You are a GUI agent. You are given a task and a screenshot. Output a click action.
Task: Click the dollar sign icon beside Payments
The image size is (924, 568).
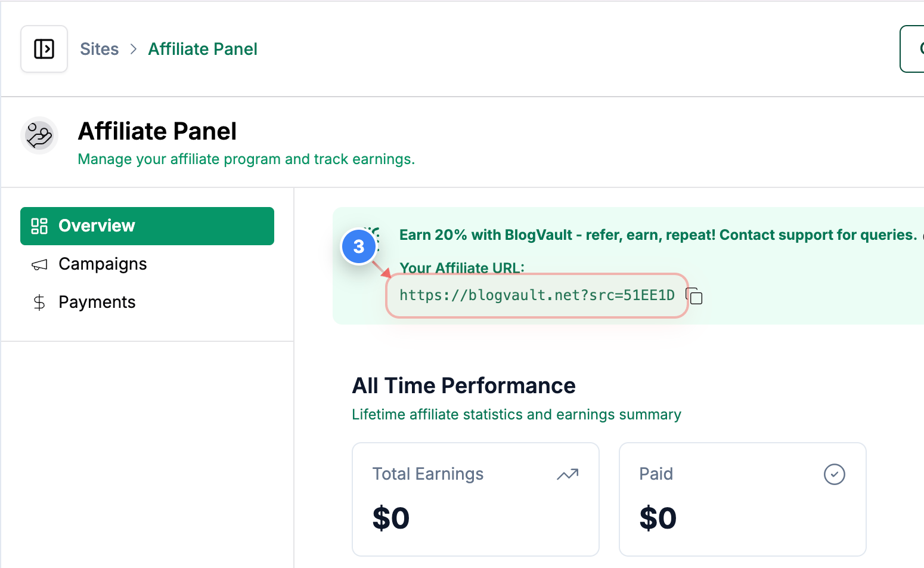pos(39,302)
